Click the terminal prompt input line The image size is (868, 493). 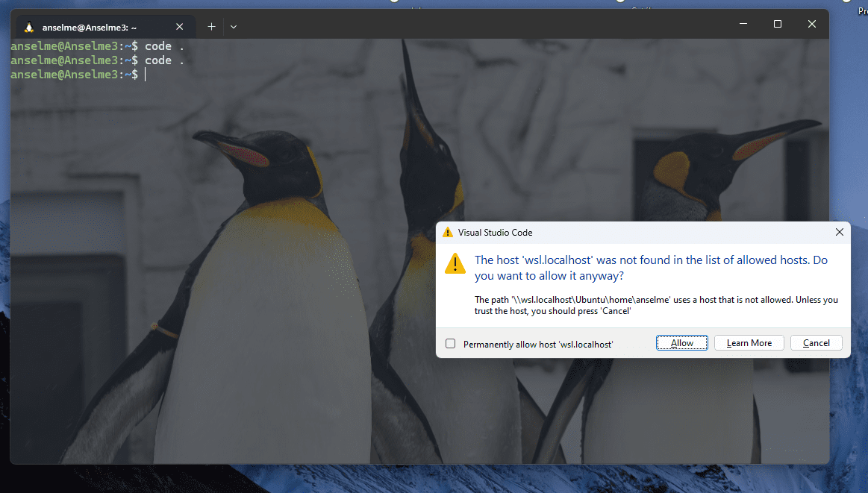(78, 74)
